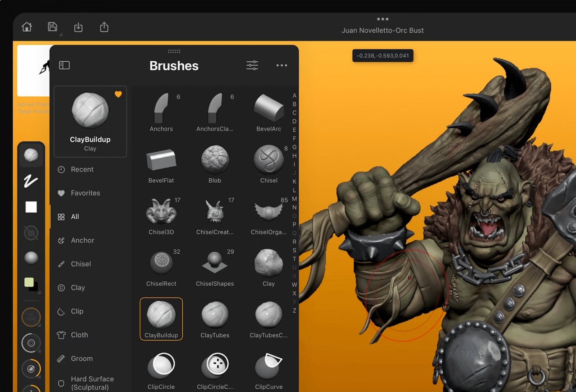Select the current ClayBuildup preview card

[90, 122]
